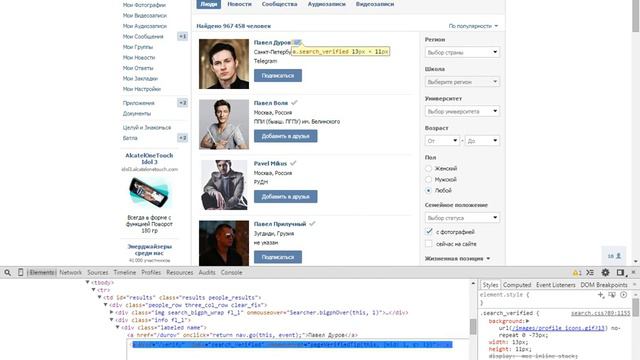Open the search.css source link in Styles
The width and height of the screenshot is (640, 360).
pos(600,313)
